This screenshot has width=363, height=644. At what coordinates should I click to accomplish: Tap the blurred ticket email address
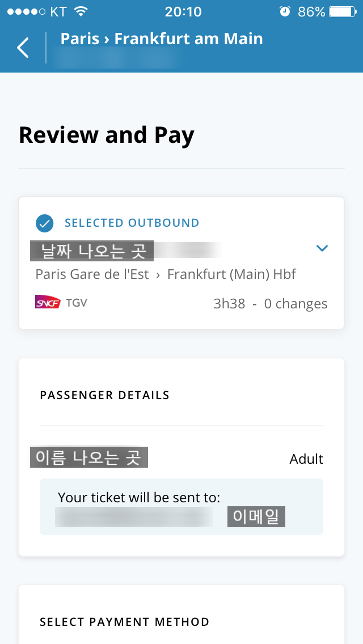(134, 518)
